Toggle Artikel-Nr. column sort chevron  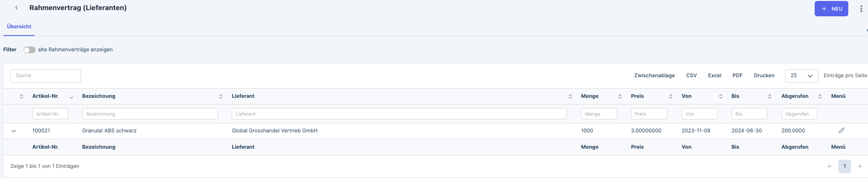[x=71, y=97]
